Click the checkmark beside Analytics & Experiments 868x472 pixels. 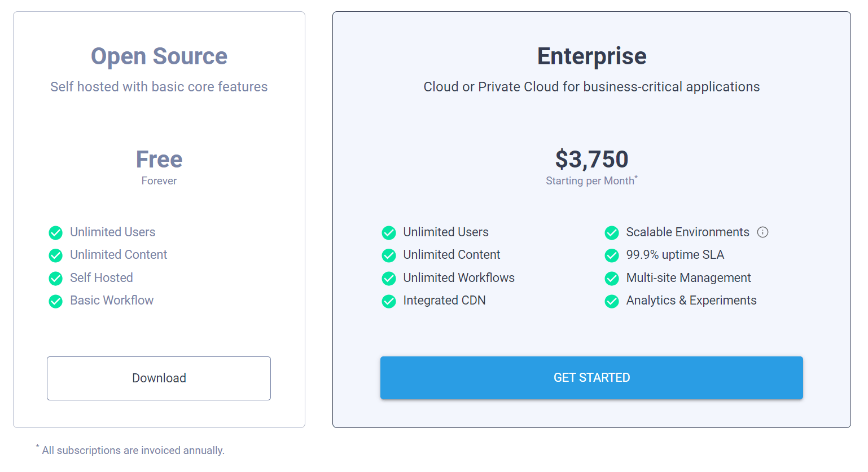pos(611,301)
